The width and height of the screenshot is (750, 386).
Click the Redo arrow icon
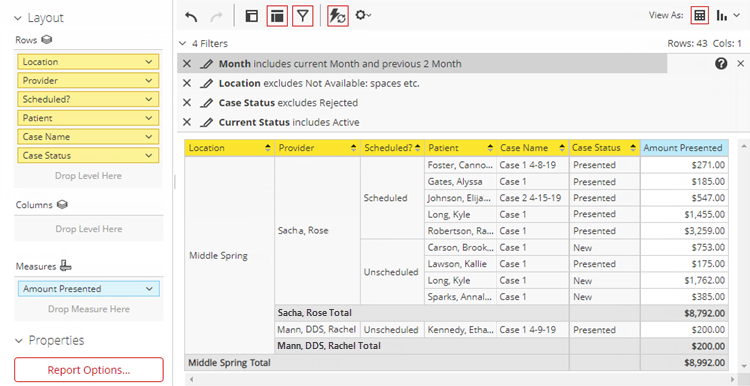coord(216,17)
